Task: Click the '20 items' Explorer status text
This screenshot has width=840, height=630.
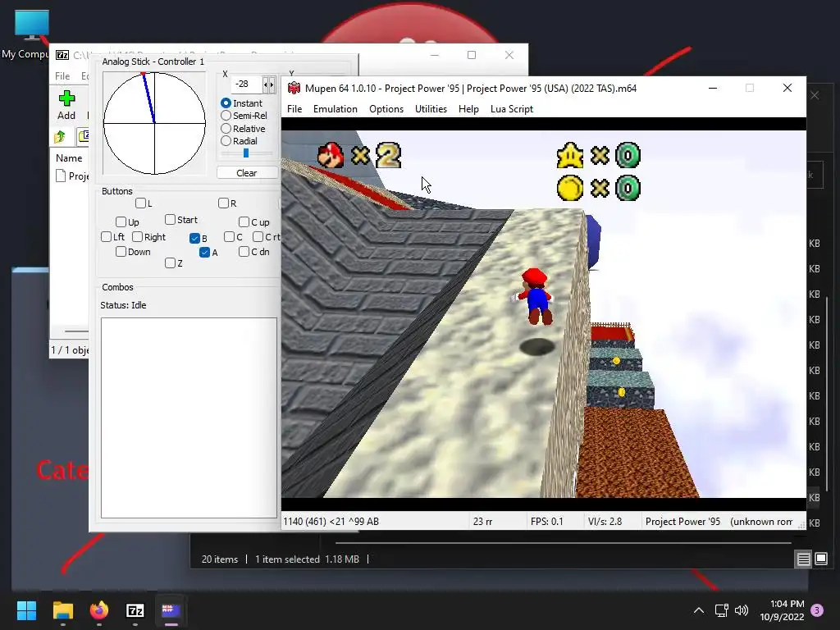Action: (x=220, y=559)
